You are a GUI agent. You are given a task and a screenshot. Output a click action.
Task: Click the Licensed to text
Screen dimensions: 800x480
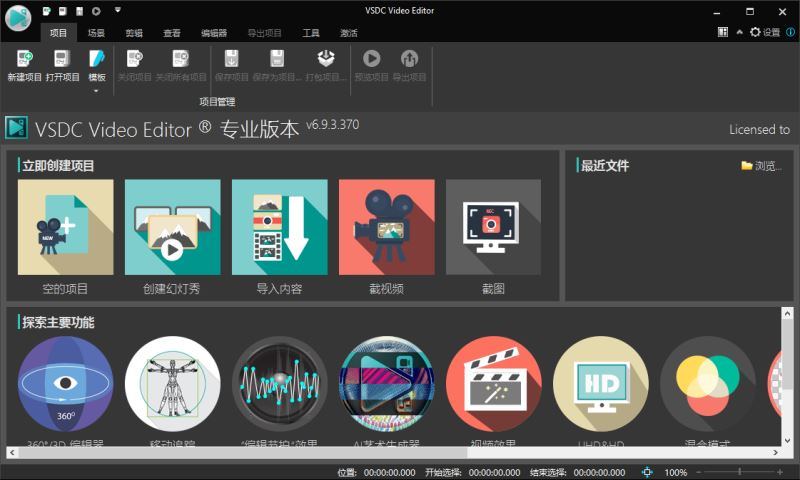(759, 130)
